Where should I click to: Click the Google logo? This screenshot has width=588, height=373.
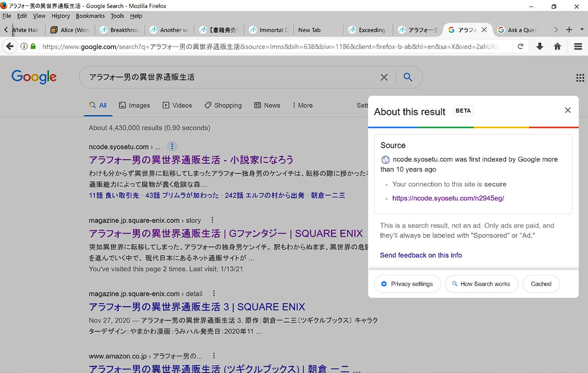(34, 77)
